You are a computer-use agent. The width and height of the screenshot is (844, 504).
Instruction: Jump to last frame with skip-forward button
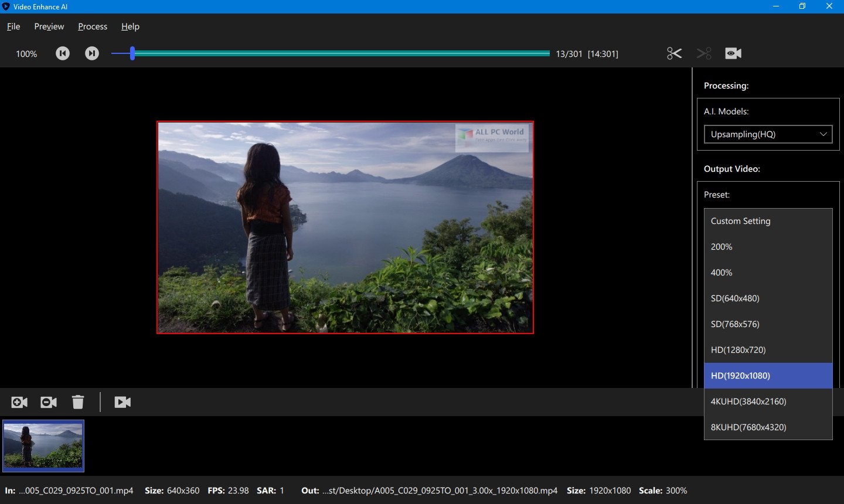tap(92, 53)
